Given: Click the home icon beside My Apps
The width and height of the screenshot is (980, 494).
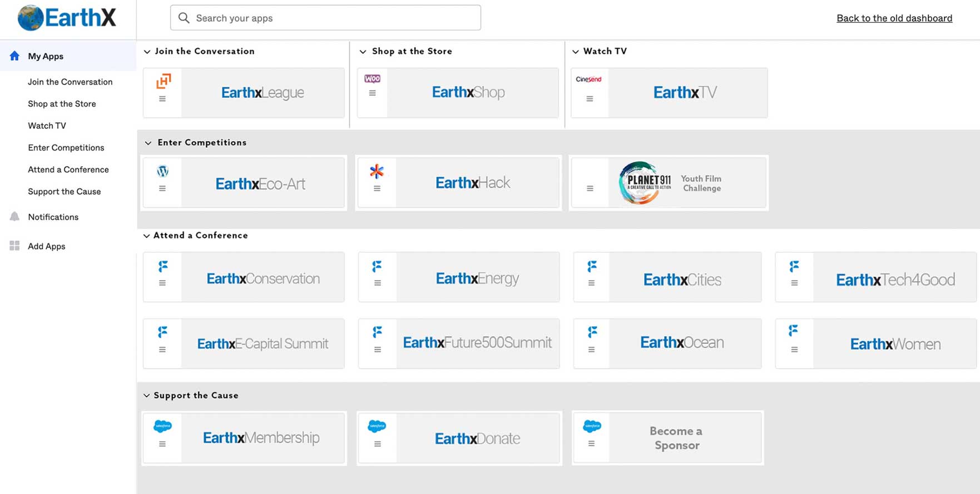Looking at the screenshot, I should click(14, 56).
